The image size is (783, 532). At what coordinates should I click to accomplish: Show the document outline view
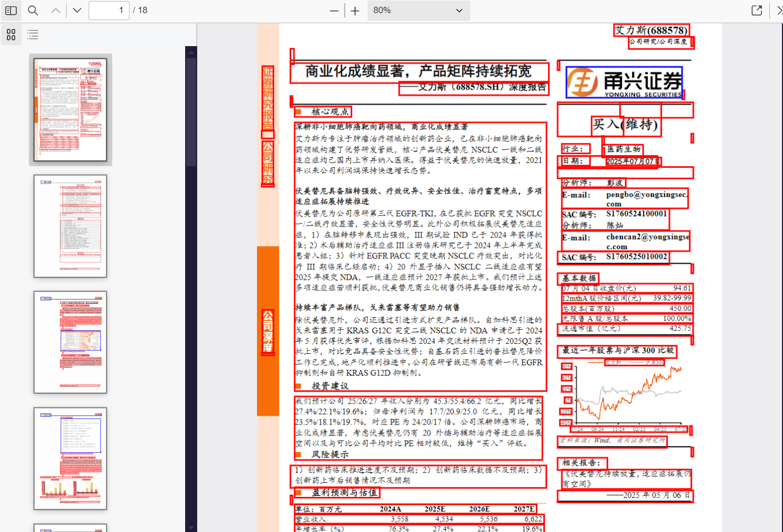(x=33, y=35)
